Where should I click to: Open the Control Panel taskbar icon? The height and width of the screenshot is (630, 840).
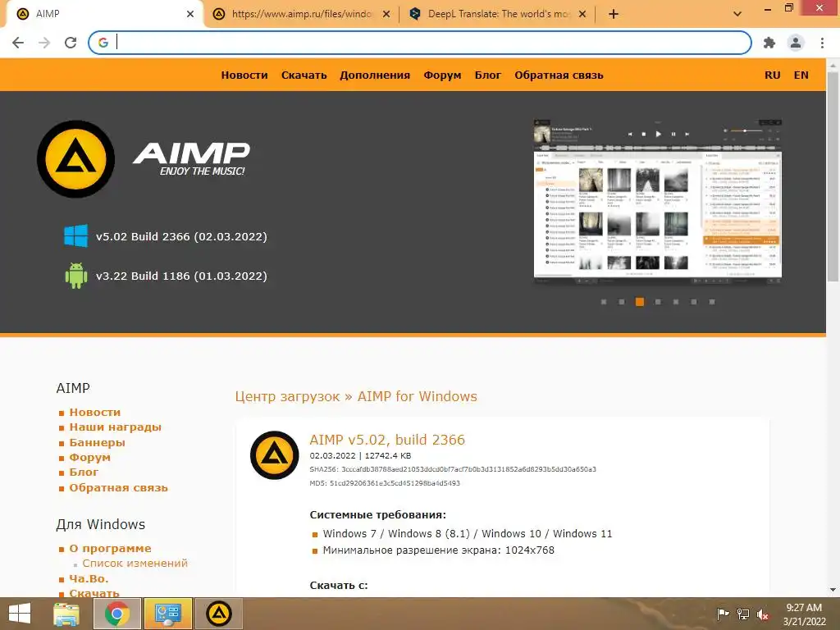pos(167,614)
